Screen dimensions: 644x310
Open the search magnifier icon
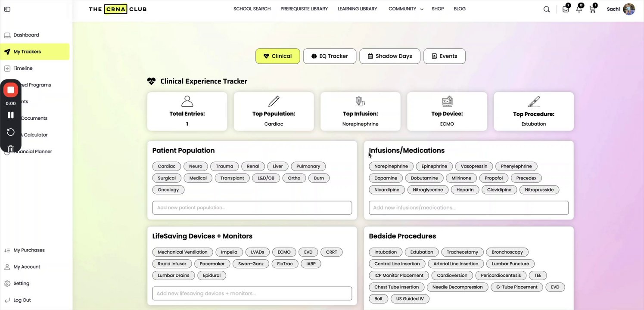pyautogui.click(x=547, y=9)
